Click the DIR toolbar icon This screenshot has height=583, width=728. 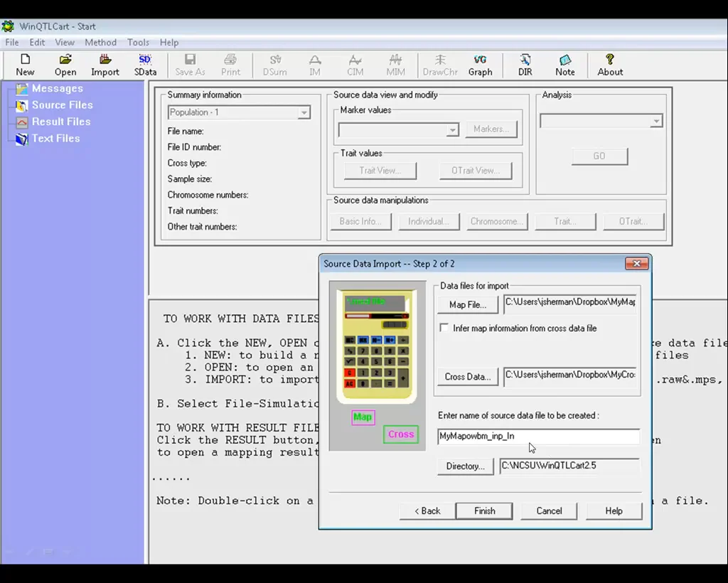(x=525, y=65)
